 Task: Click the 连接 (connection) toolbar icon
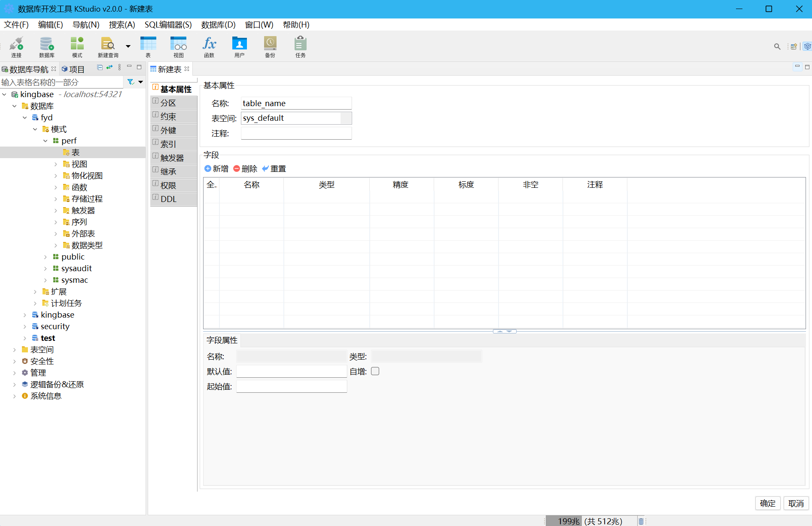coord(16,46)
